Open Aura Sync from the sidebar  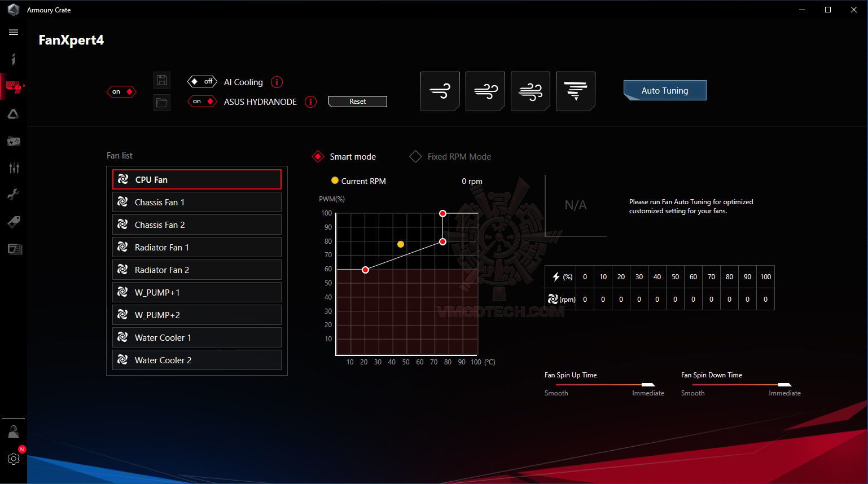click(x=14, y=114)
